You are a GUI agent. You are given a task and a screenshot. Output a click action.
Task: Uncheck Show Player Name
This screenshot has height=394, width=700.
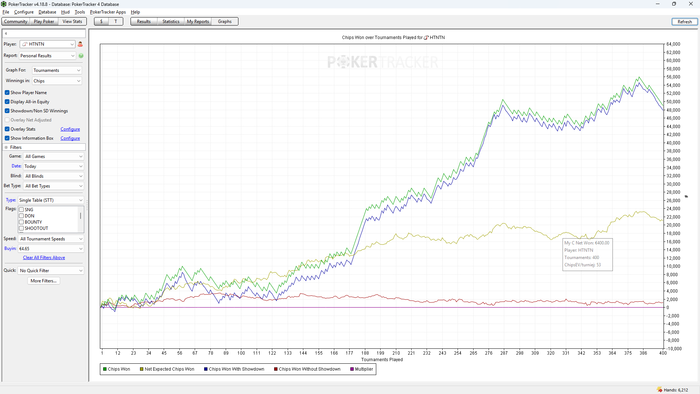click(x=7, y=92)
